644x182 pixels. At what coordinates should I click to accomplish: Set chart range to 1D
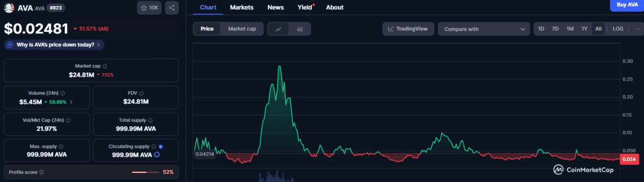pos(541,29)
